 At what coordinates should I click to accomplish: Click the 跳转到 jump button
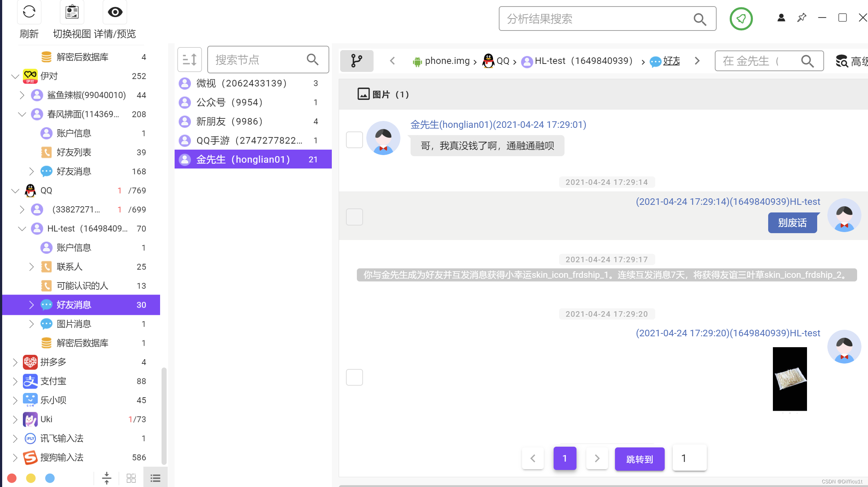[x=639, y=459]
